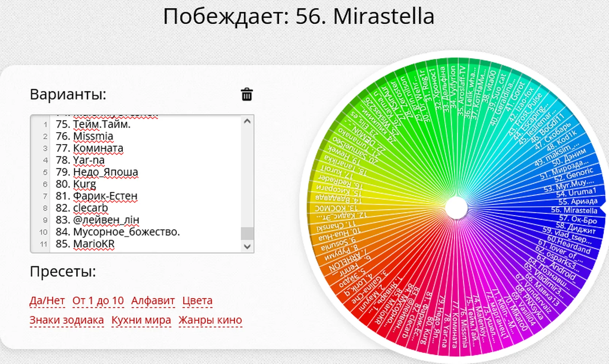Pick the Жанры кино preset

click(210, 320)
